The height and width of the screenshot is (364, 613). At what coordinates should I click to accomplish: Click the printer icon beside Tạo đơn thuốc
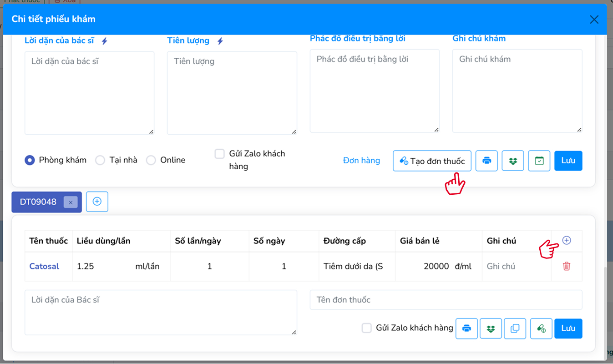coord(486,161)
